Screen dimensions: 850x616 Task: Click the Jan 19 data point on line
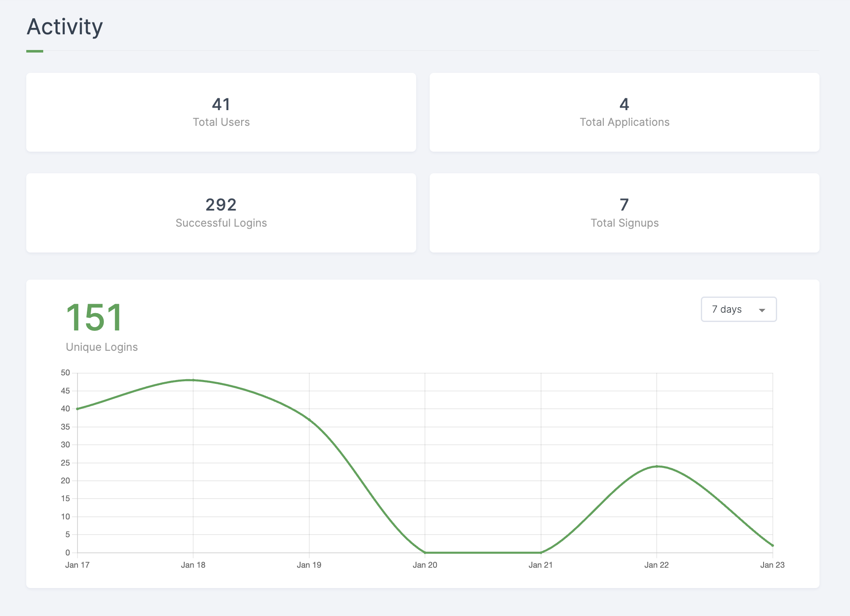point(309,420)
